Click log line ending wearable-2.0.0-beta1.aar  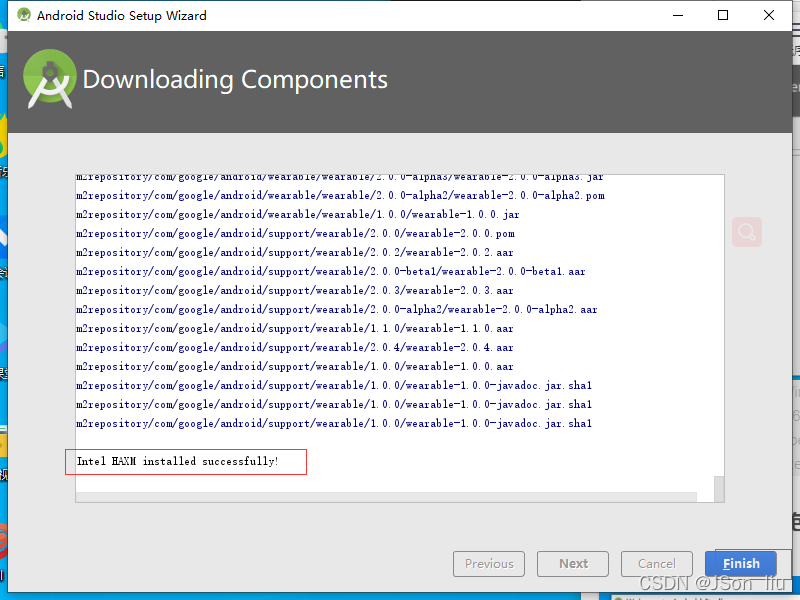point(331,271)
